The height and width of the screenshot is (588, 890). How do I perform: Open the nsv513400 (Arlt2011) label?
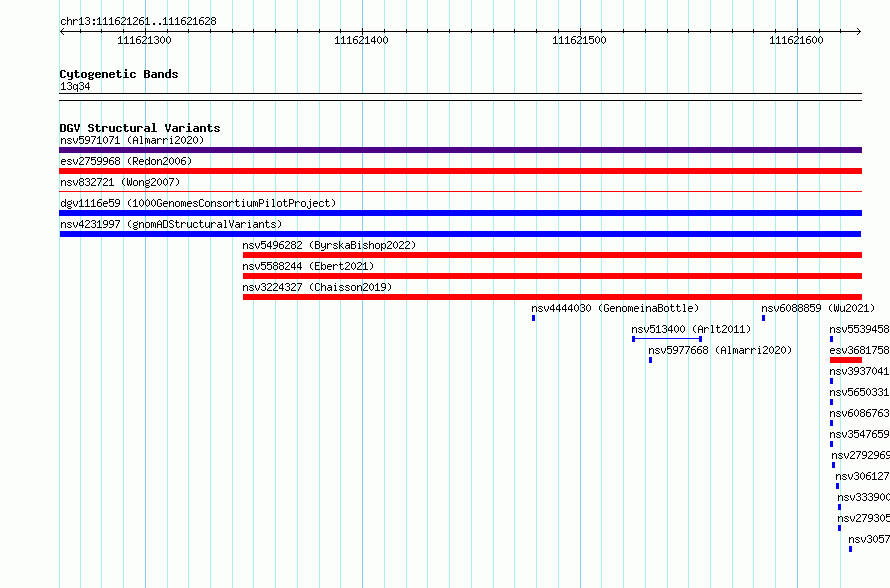pyautogui.click(x=691, y=329)
